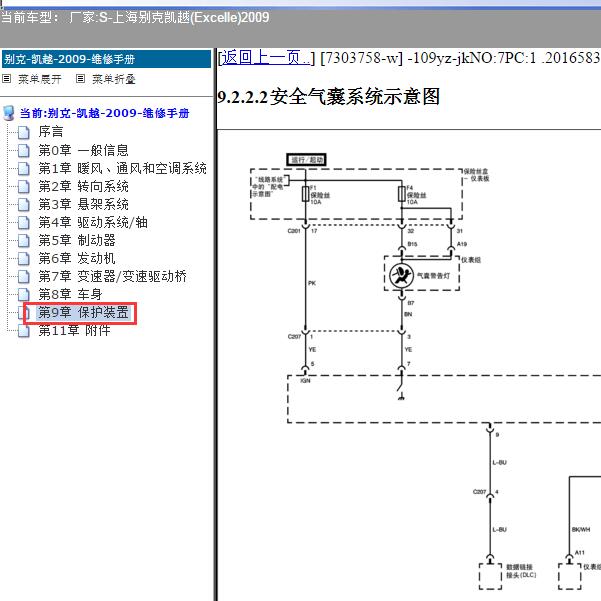Click the page icon next to 第3章
Image resolution: width=601 pixels, height=601 pixels.
tap(24, 205)
